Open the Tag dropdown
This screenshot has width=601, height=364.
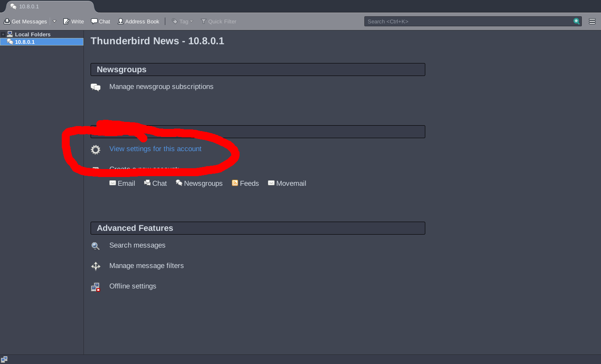(x=183, y=21)
